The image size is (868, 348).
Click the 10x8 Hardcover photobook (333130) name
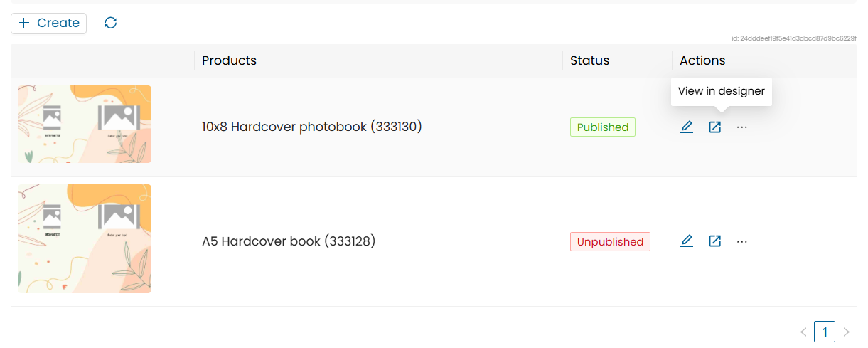[x=311, y=127]
